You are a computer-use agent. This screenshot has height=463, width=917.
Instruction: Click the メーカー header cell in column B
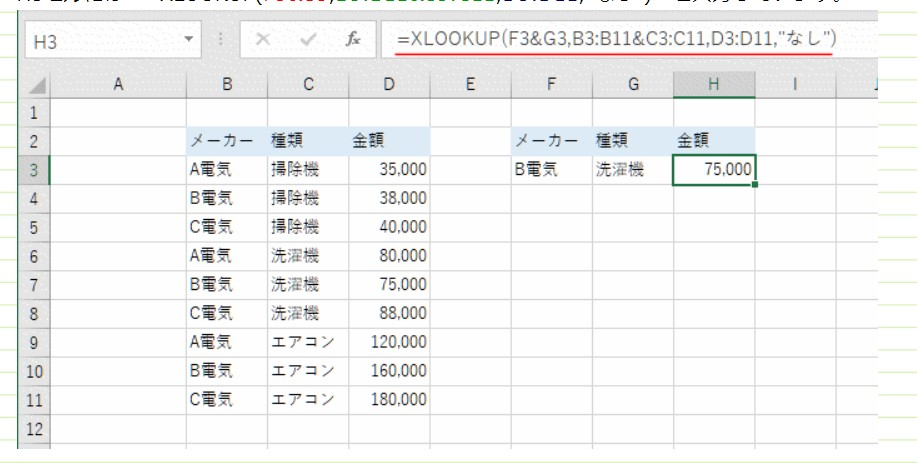226,141
